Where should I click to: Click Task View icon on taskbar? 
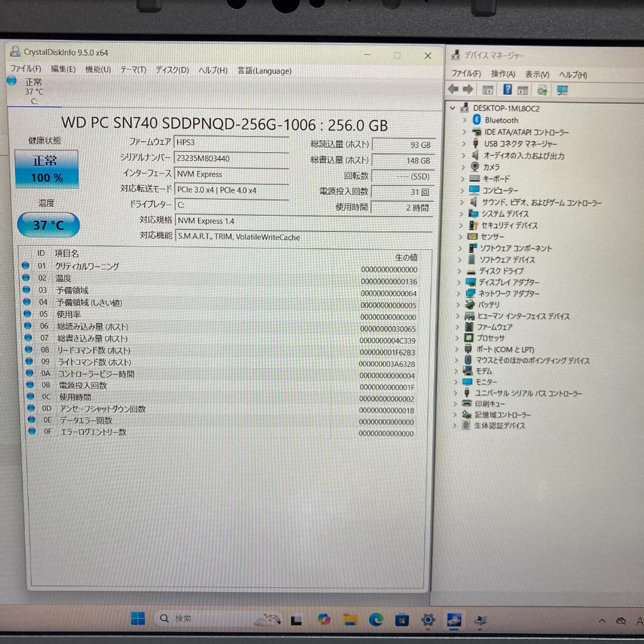coord(296,620)
